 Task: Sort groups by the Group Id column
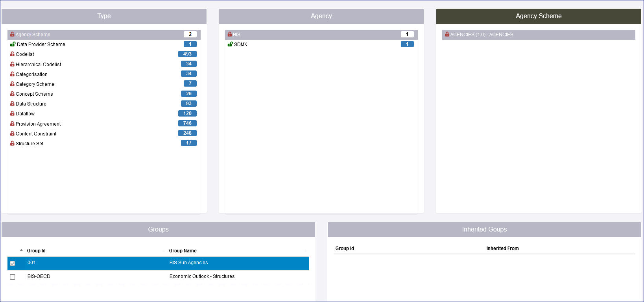click(36, 251)
